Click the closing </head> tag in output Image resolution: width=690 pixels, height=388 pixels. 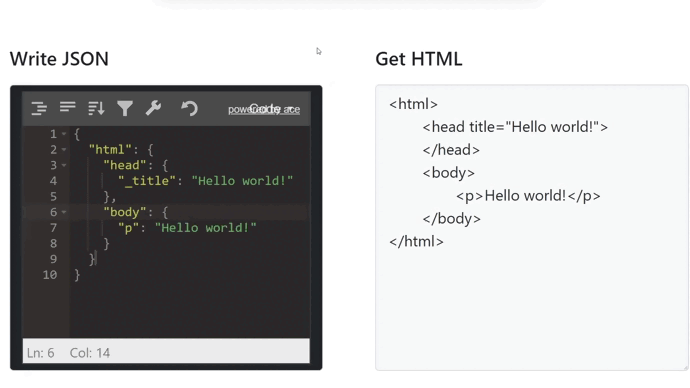coord(451,150)
